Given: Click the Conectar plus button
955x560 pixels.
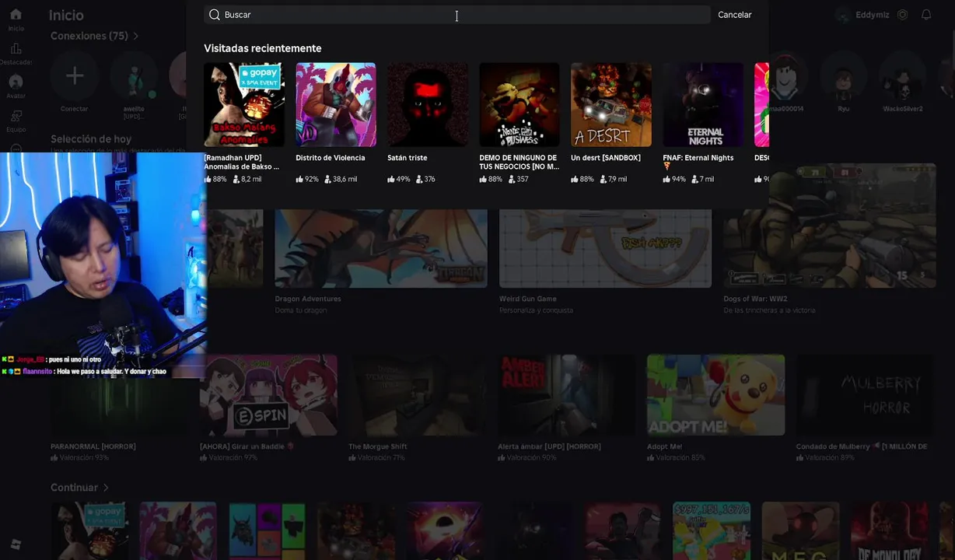Looking at the screenshot, I should coord(74,76).
